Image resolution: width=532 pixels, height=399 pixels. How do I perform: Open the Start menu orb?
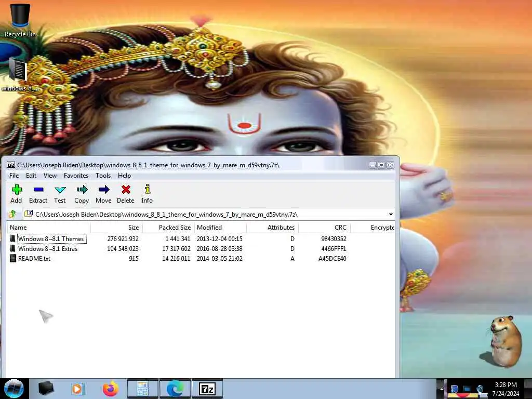14,389
